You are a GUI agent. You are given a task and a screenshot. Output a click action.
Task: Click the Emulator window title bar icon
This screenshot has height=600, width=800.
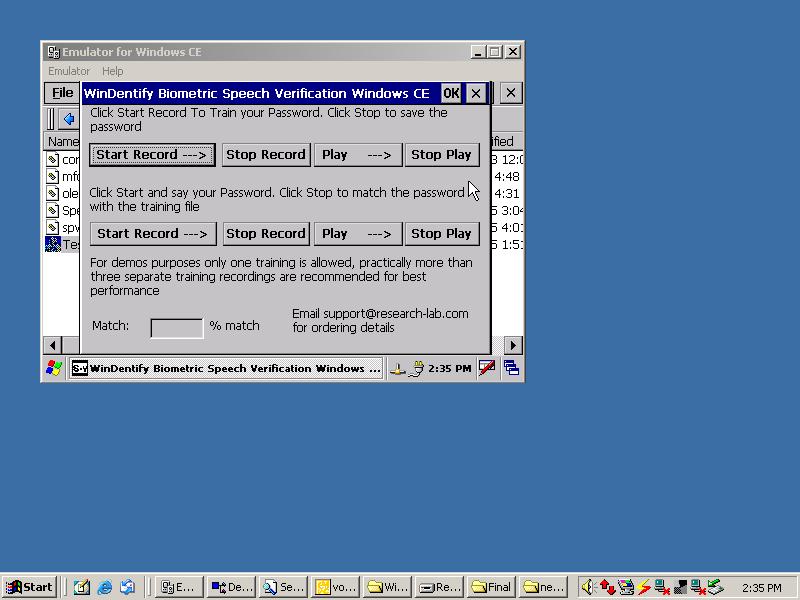tap(53, 52)
